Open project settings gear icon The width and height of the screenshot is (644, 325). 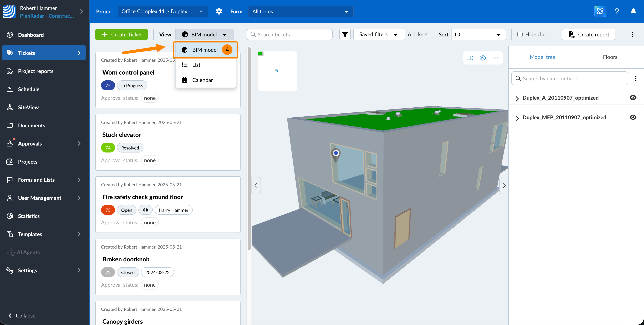(x=219, y=12)
